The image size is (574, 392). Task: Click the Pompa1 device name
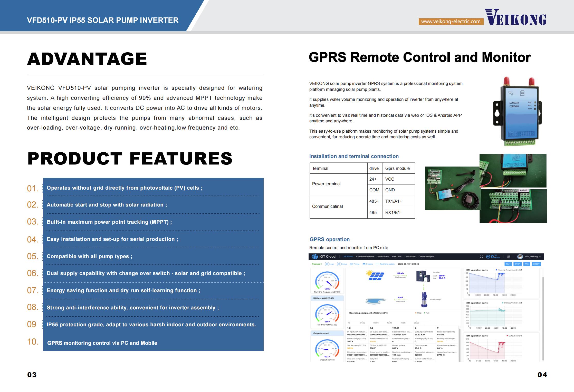pyautogui.click(x=317, y=264)
